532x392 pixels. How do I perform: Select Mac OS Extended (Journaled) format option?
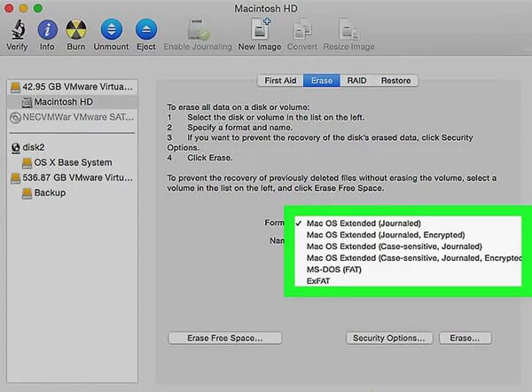coord(363,223)
